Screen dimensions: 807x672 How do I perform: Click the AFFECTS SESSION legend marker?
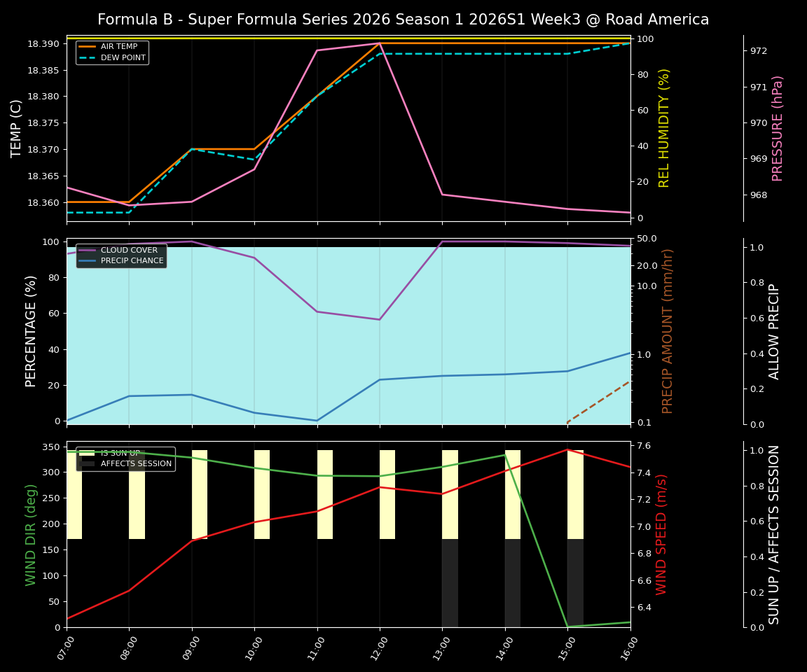point(86,463)
